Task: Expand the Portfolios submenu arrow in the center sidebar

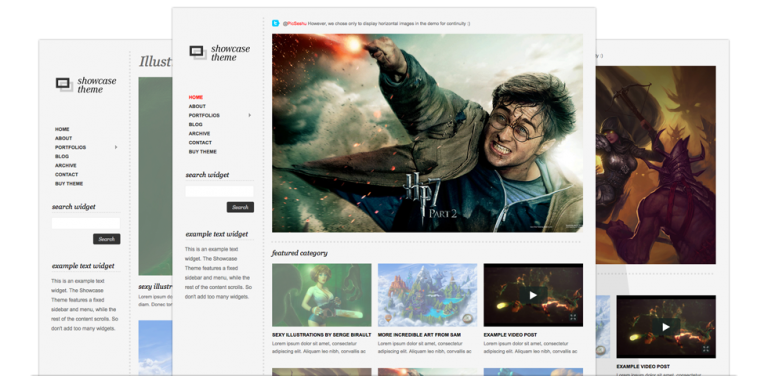Action: pos(249,116)
